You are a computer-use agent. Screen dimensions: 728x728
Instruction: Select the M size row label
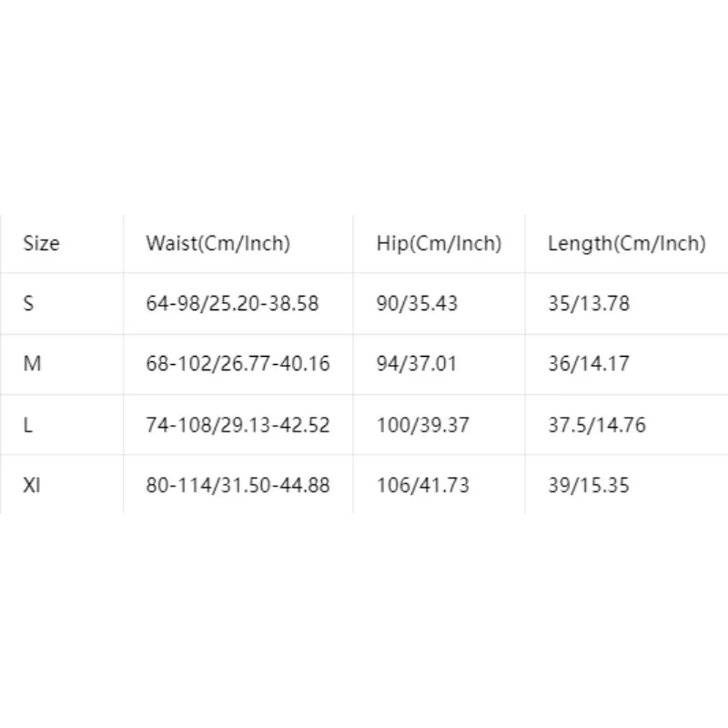tap(32, 363)
